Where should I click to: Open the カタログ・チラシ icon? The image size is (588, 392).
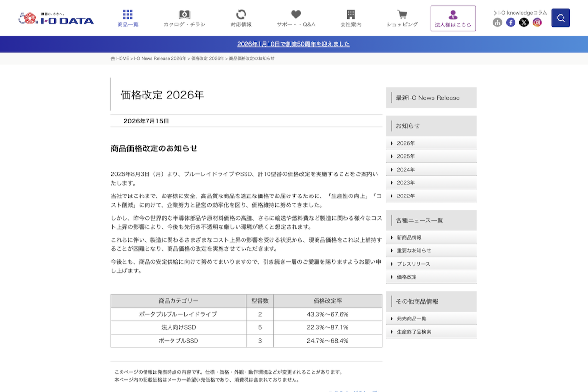[184, 14]
